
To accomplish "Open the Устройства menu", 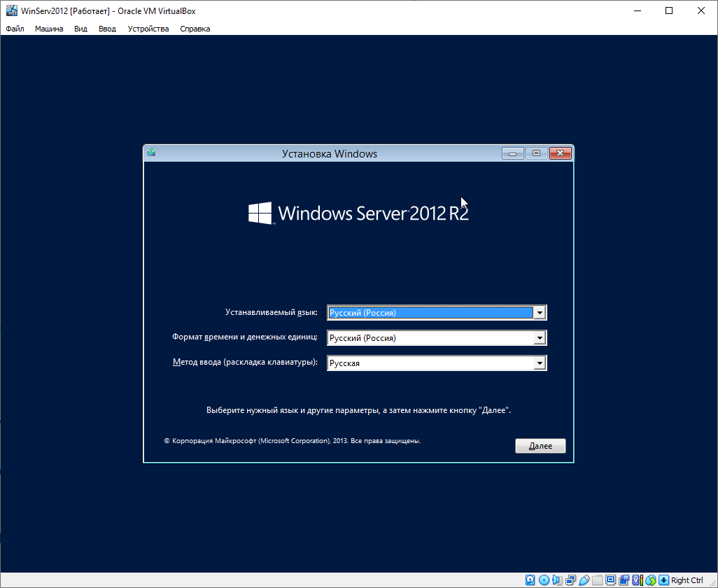I will 148,29.
